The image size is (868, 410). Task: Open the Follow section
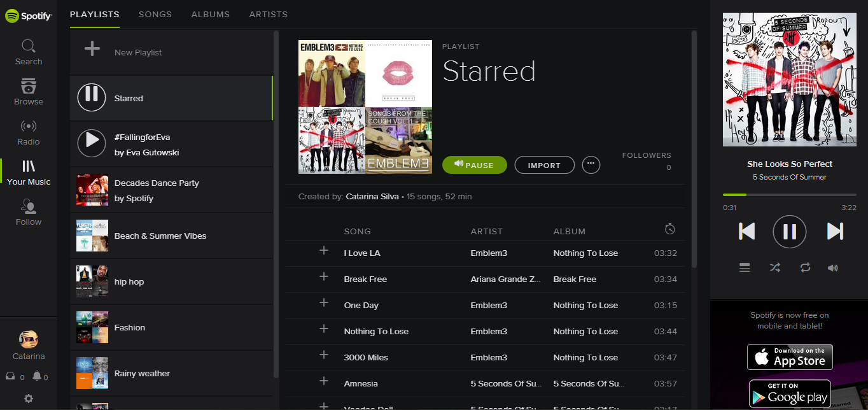29,213
